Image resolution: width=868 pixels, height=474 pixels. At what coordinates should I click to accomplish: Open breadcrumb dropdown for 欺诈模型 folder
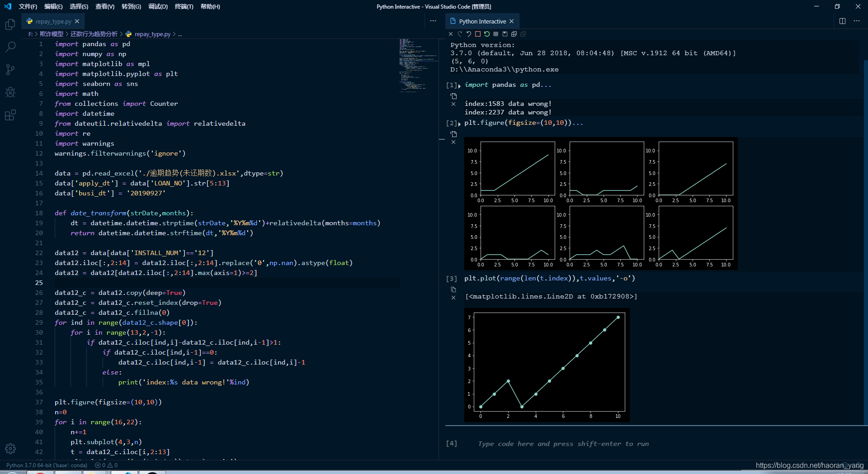52,34
